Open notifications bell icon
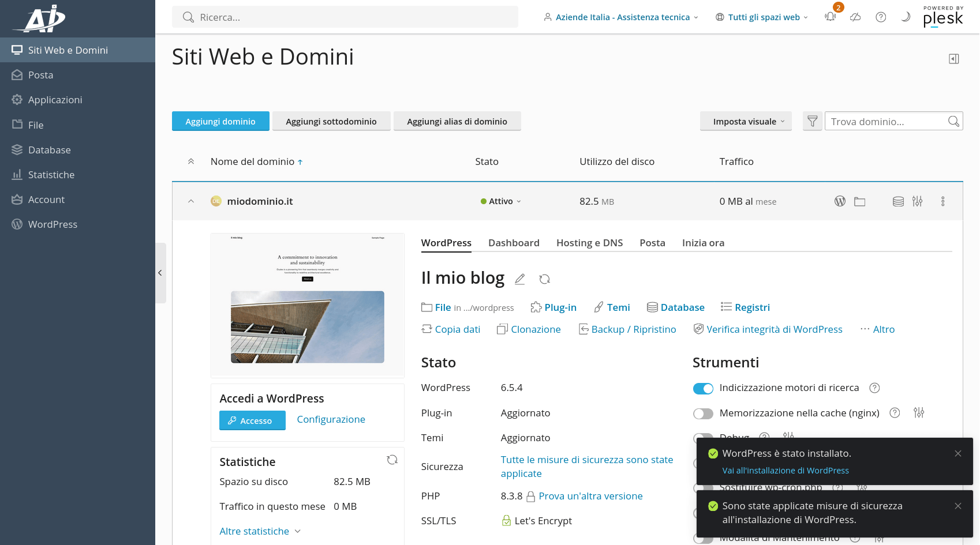Screen dimensions: 980x545 click(831, 17)
